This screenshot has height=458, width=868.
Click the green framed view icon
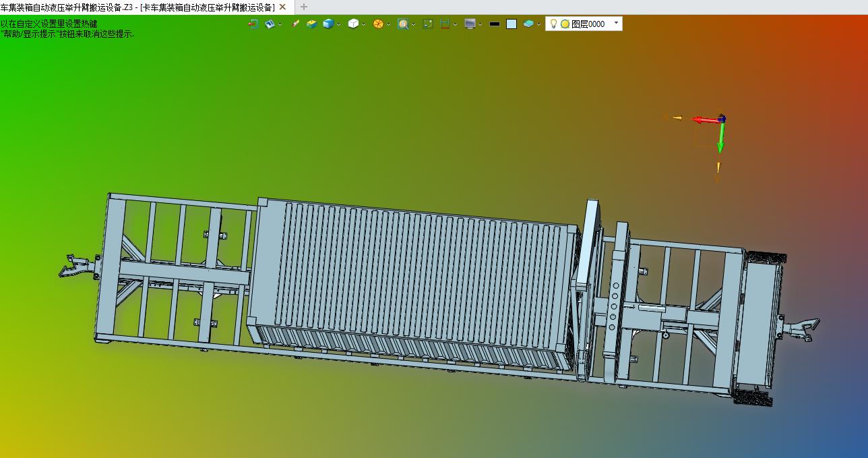pyautogui.click(x=428, y=24)
